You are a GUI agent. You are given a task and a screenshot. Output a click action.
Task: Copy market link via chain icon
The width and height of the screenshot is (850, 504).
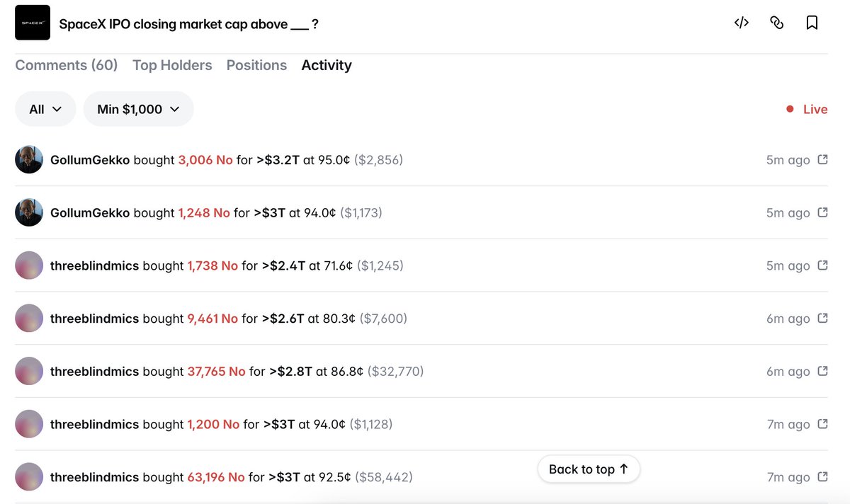tap(776, 23)
